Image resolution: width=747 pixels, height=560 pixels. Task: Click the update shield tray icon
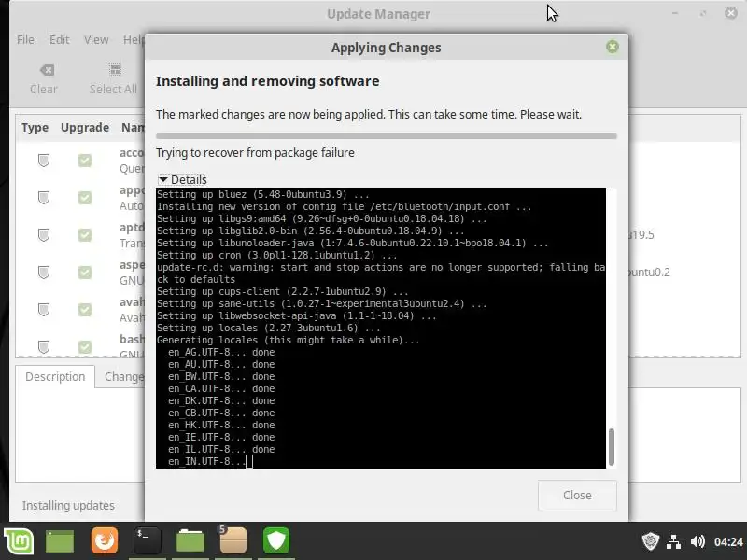[650, 541]
